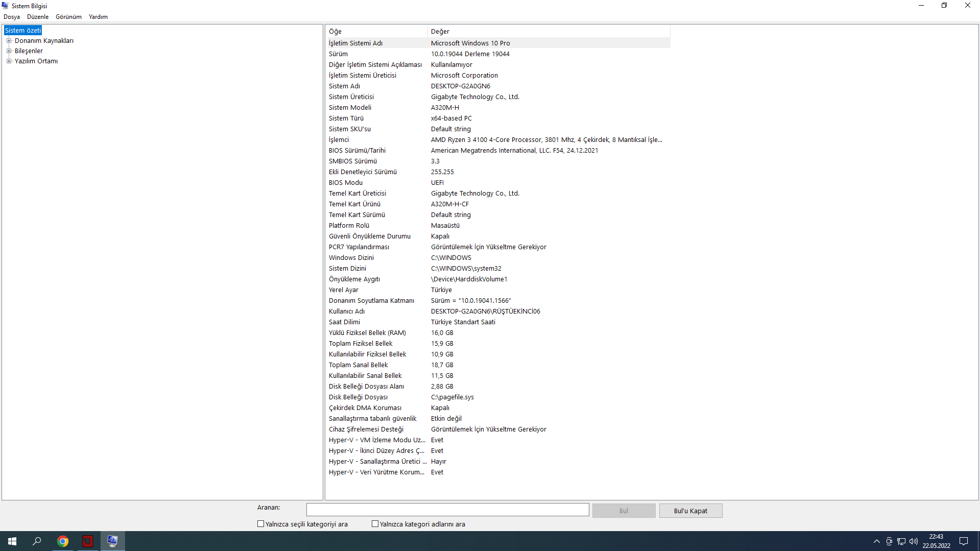
Task: Select the Hyper-V - Veri Yürütme Koruması row
Action: (498, 472)
